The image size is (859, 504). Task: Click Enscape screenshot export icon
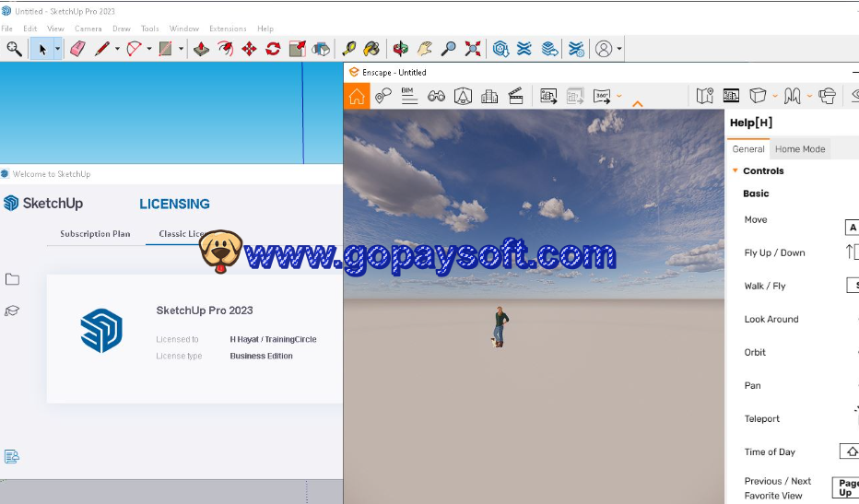[548, 96]
